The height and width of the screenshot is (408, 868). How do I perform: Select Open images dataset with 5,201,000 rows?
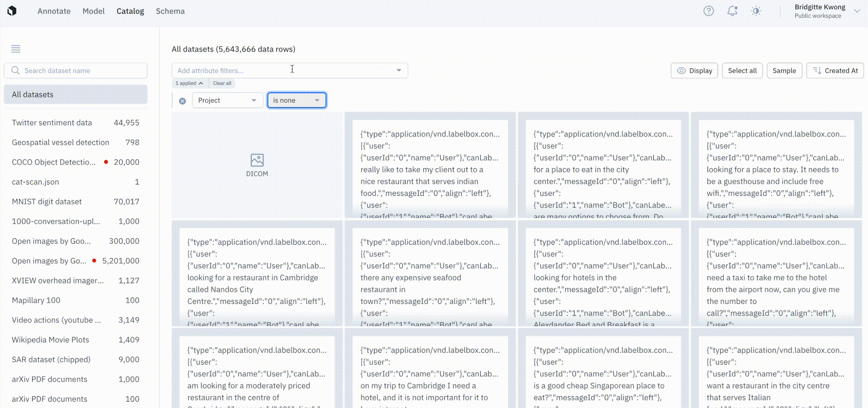point(75,261)
